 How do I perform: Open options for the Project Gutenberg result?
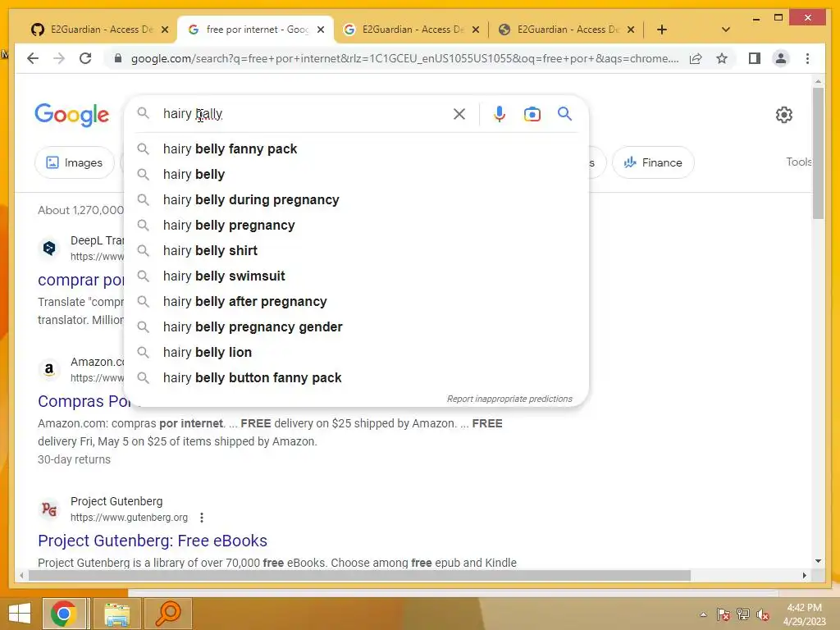[202, 518]
